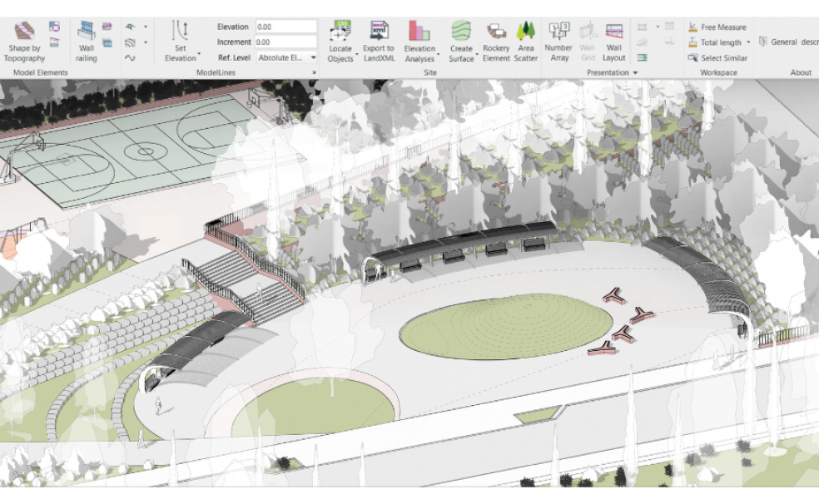Screen dimensions: 819x504
Task: Expand the Set Elevation dropdown
Action: 199,58
